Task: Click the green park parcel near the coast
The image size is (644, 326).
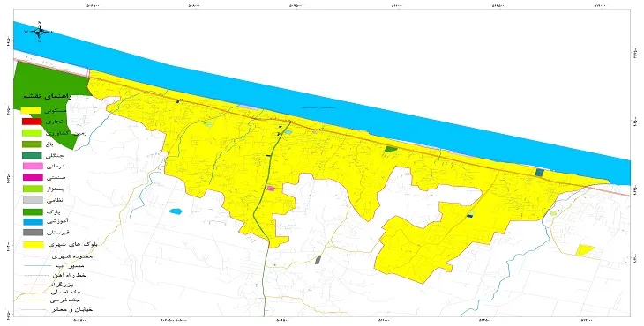Action: 390,149
